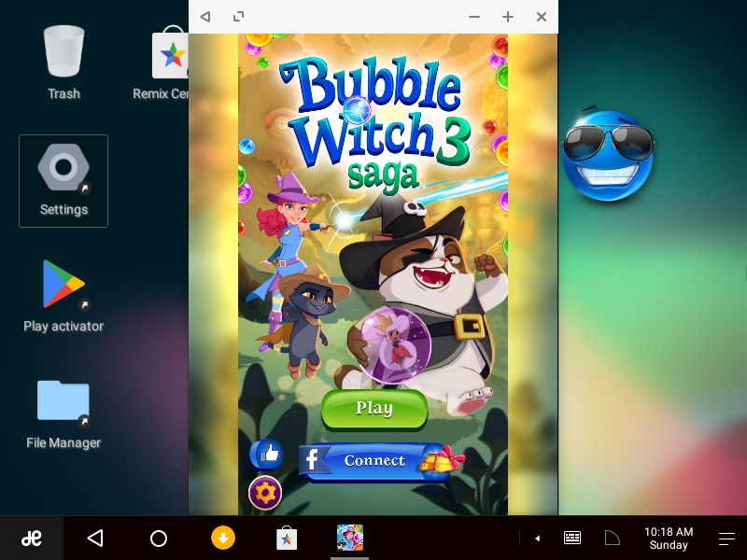Image resolution: width=747 pixels, height=560 pixels.
Task: Minimize the Bubble Witch window
Action: click(474, 17)
